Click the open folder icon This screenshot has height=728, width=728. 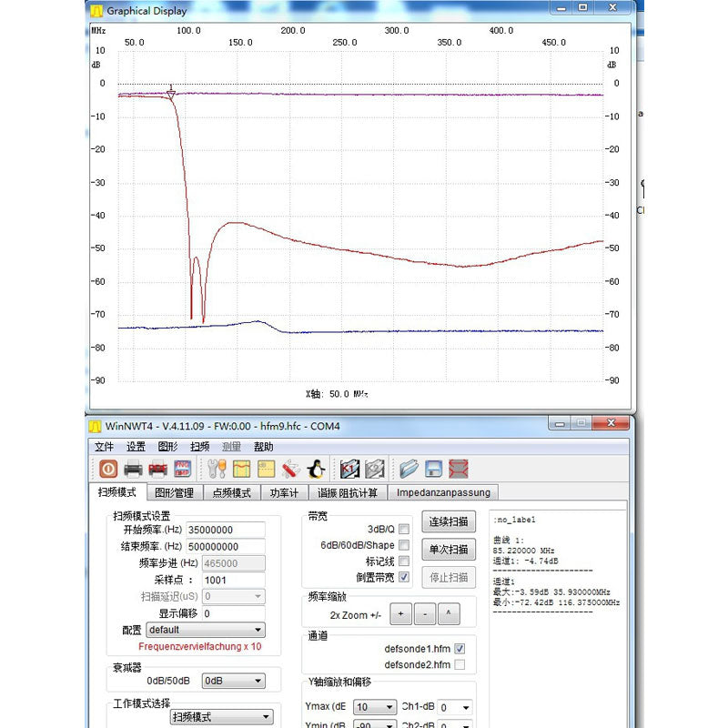[409, 469]
